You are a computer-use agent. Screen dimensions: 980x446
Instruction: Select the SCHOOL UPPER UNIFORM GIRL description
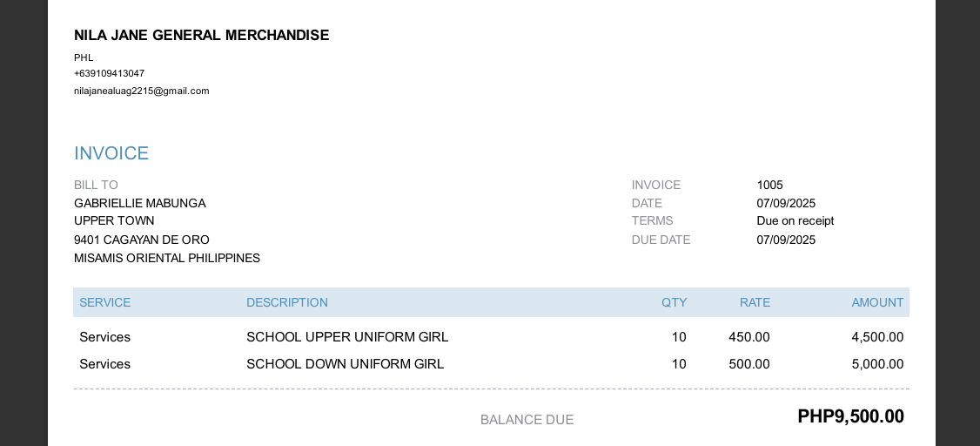click(347, 337)
